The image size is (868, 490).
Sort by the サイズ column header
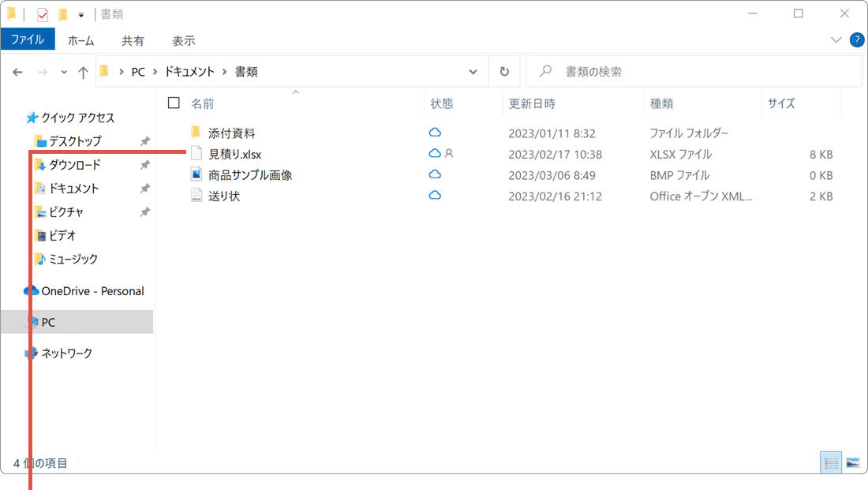point(781,103)
